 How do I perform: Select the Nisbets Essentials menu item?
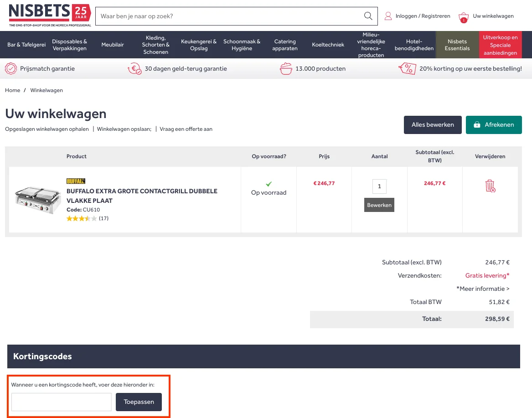[x=457, y=45]
